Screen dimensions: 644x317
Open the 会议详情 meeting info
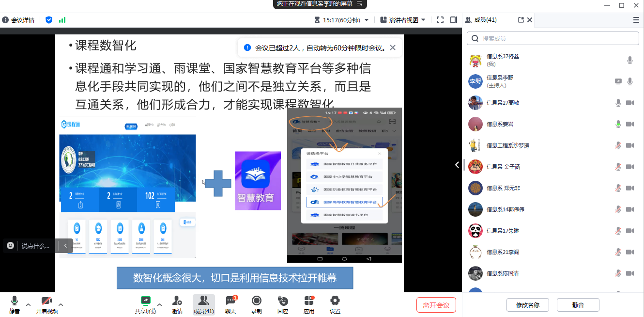click(x=18, y=20)
